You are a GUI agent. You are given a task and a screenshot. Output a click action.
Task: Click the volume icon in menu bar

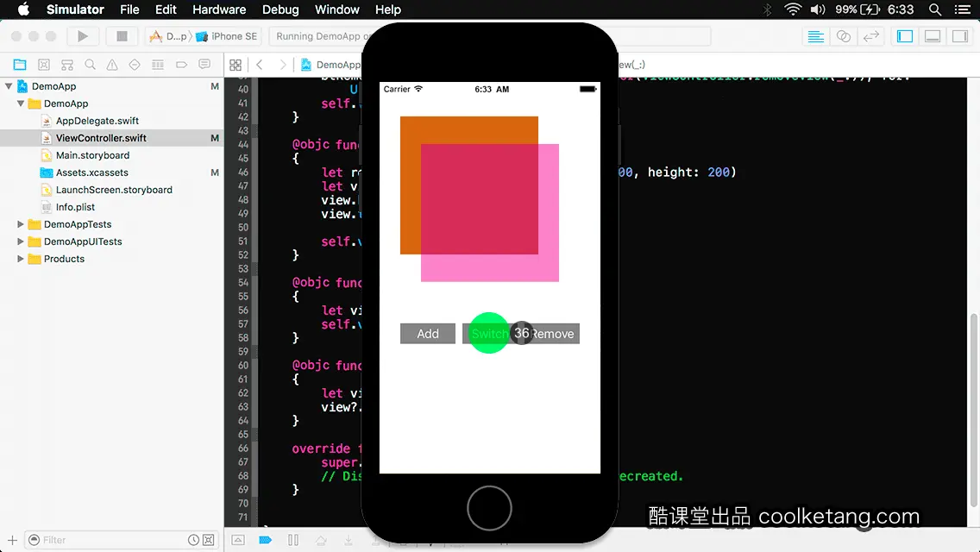pos(818,9)
